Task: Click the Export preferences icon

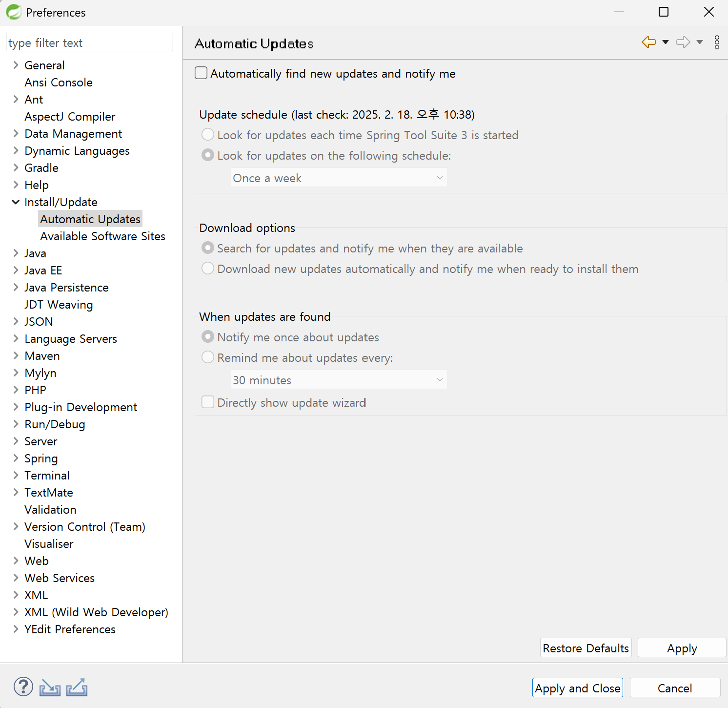Action: click(x=77, y=687)
